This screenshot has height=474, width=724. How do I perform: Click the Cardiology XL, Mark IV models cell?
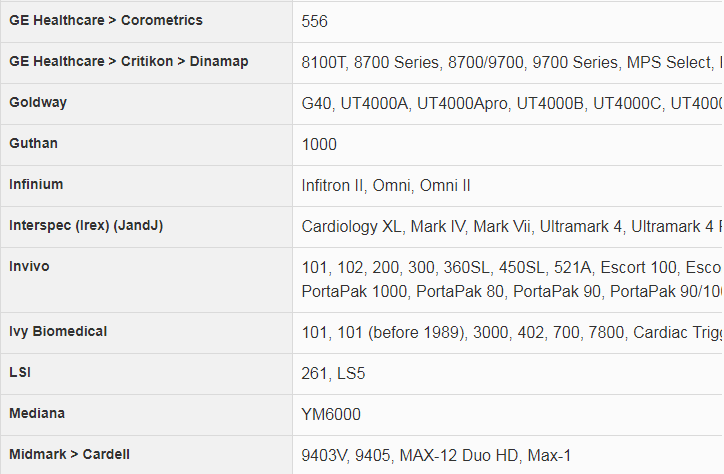pos(510,227)
